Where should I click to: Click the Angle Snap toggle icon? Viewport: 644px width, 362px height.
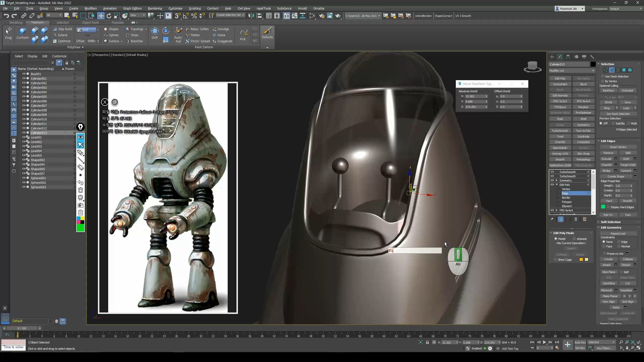[186, 16]
